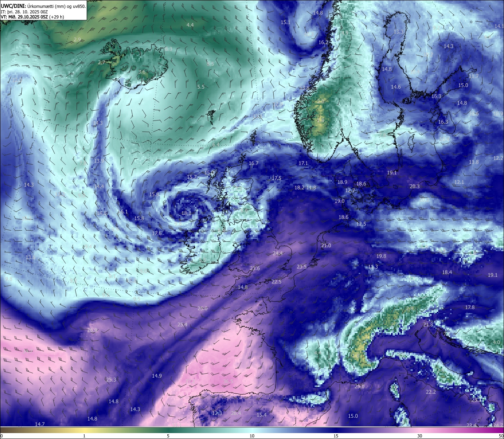Click the legend tick label '30'
Viewport: 504px width, 439px height.
[x=420, y=436]
